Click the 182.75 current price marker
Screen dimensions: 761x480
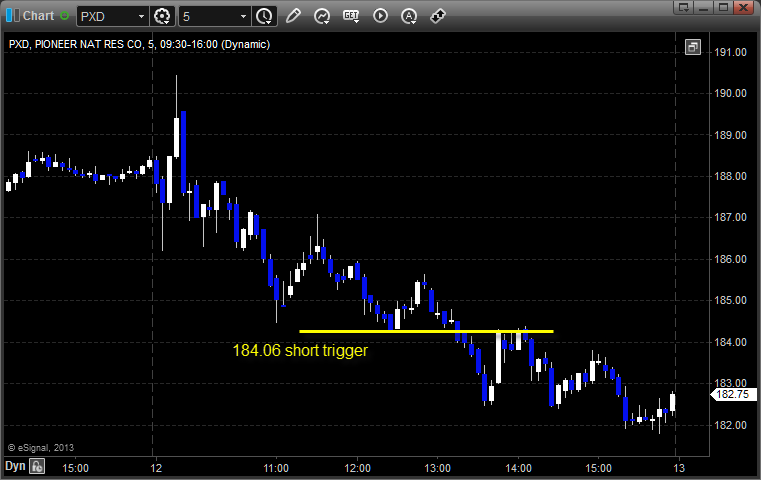click(733, 394)
